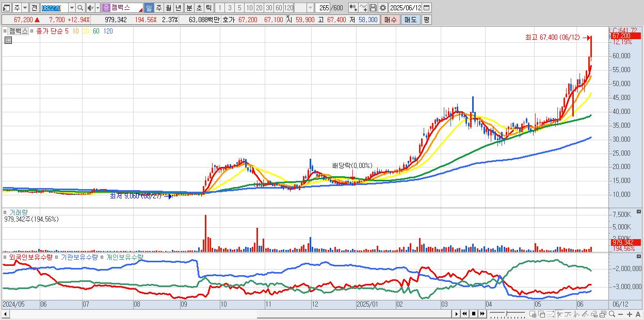Screen dimensions: 644x320
Task: Focus the stock code field 082270
Action: [x=54, y=8]
